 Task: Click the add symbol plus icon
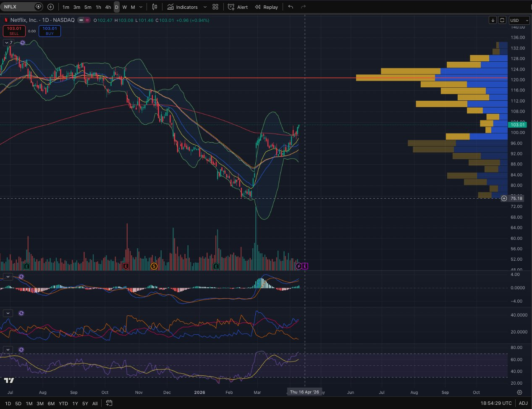(x=51, y=7)
